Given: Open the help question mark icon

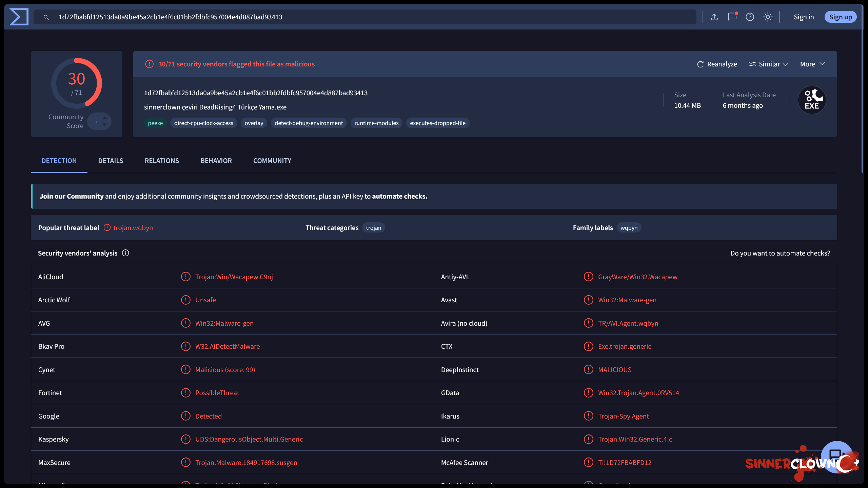Looking at the screenshot, I should tap(750, 17).
